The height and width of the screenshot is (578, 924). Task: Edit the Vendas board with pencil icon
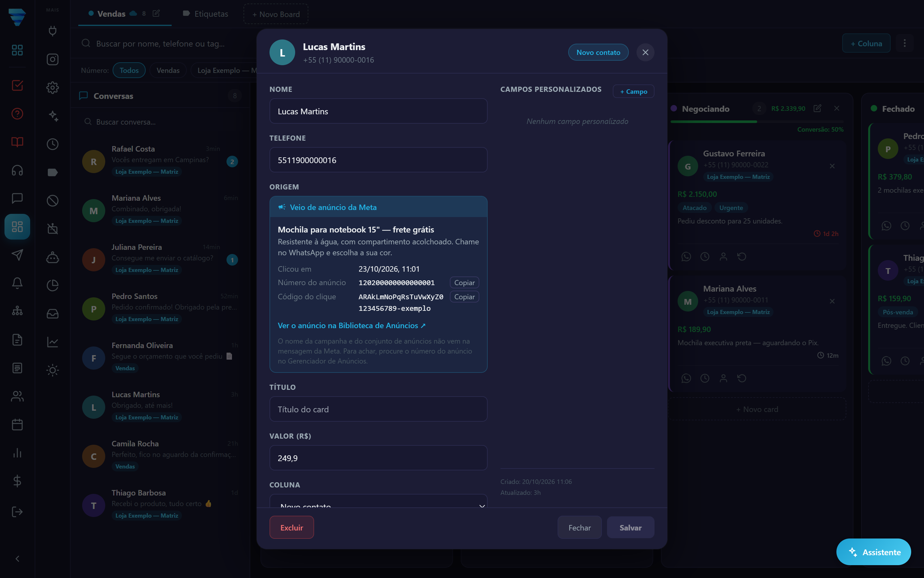tap(156, 13)
